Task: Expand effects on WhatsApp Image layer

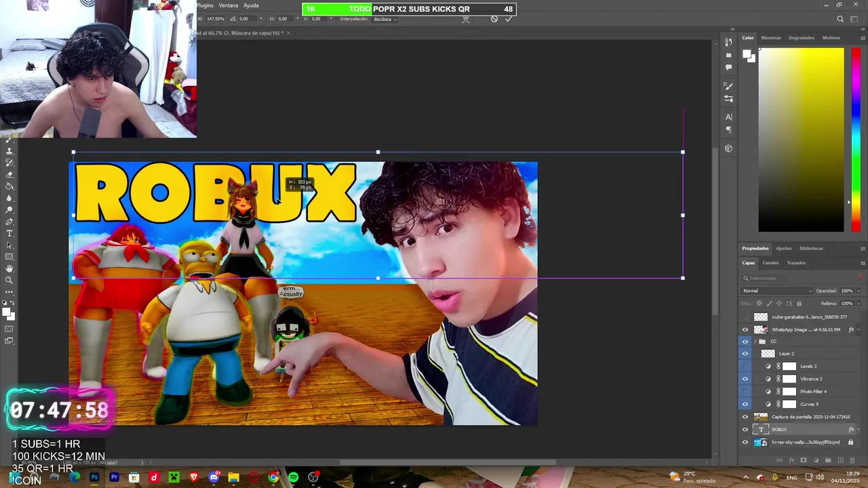Action: 859,329
